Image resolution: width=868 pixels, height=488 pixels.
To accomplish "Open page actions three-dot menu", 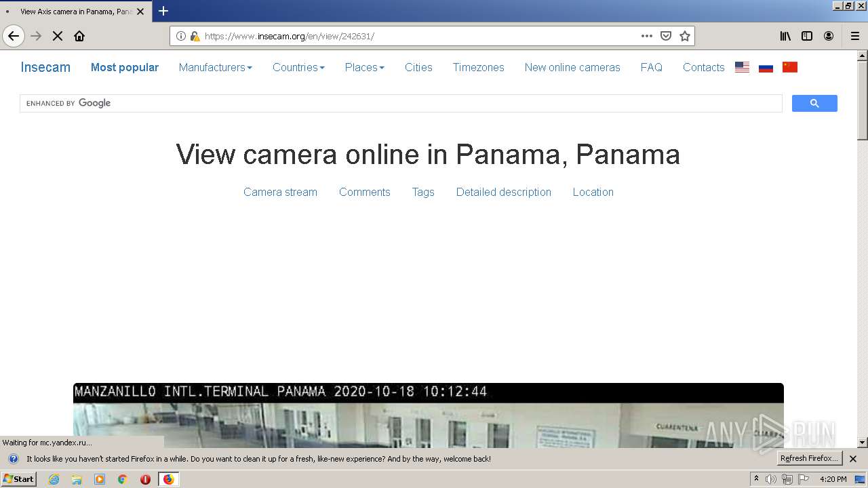I will pyautogui.click(x=647, y=36).
